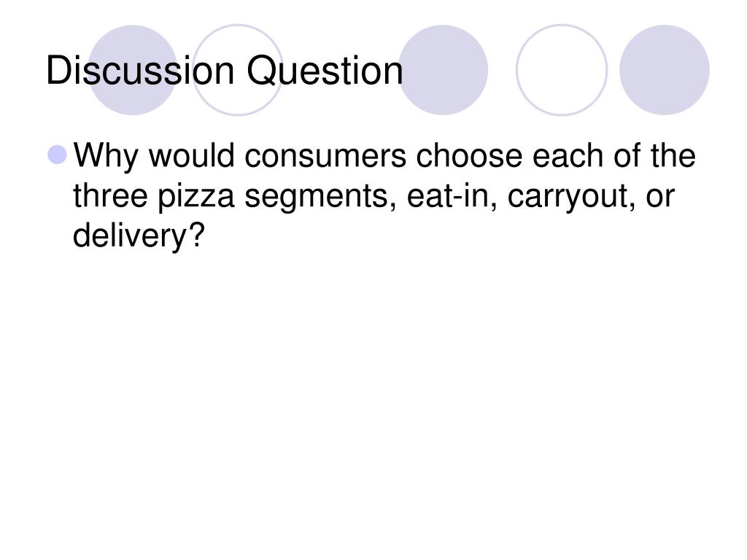
Task: Click the 'Discussion Question' slide title
Action: pos(225,71)
